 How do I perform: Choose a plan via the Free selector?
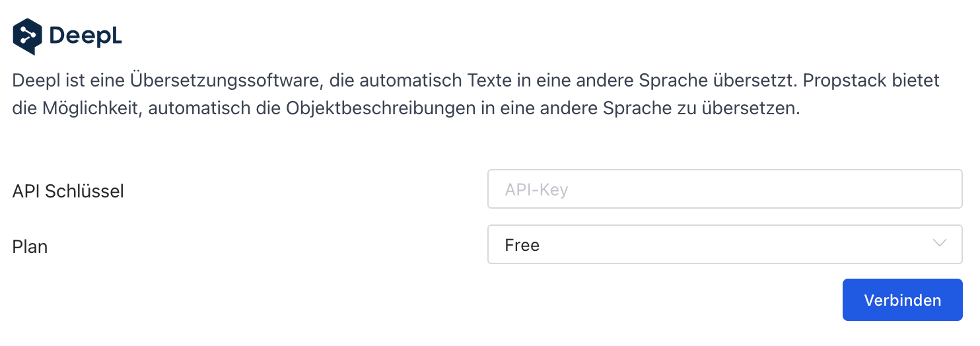pyautogui.click(x=725, y=244)
